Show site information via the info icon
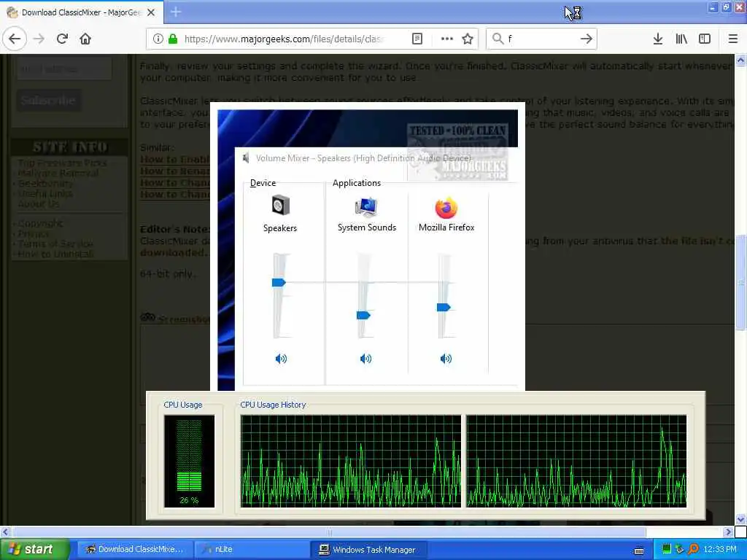Screen dimensions: 747x560 click(x=158, y=39)
